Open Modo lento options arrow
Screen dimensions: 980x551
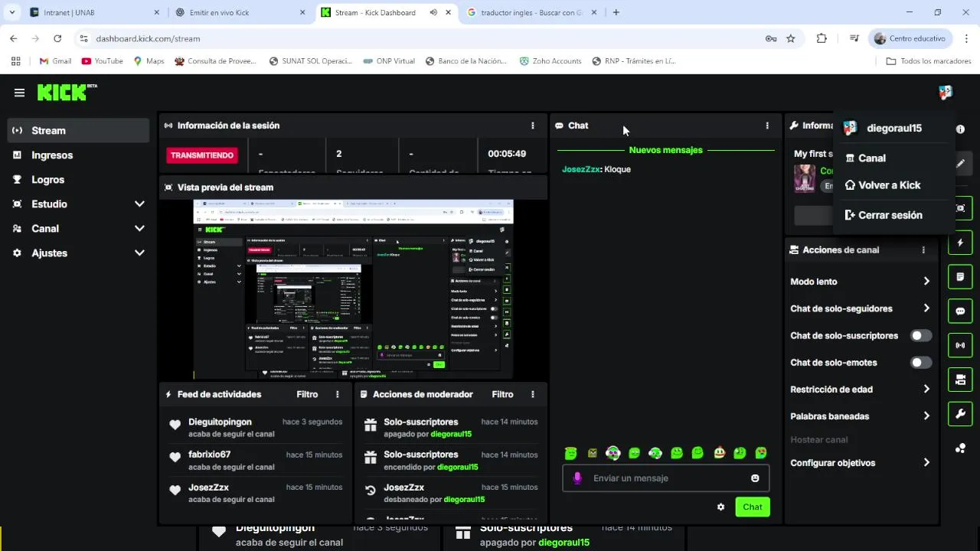click(926, 282)
